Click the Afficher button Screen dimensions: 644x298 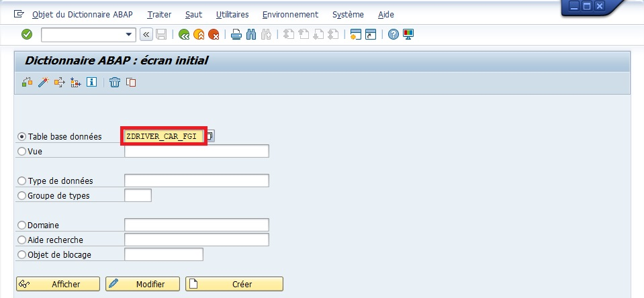point(58,284)
